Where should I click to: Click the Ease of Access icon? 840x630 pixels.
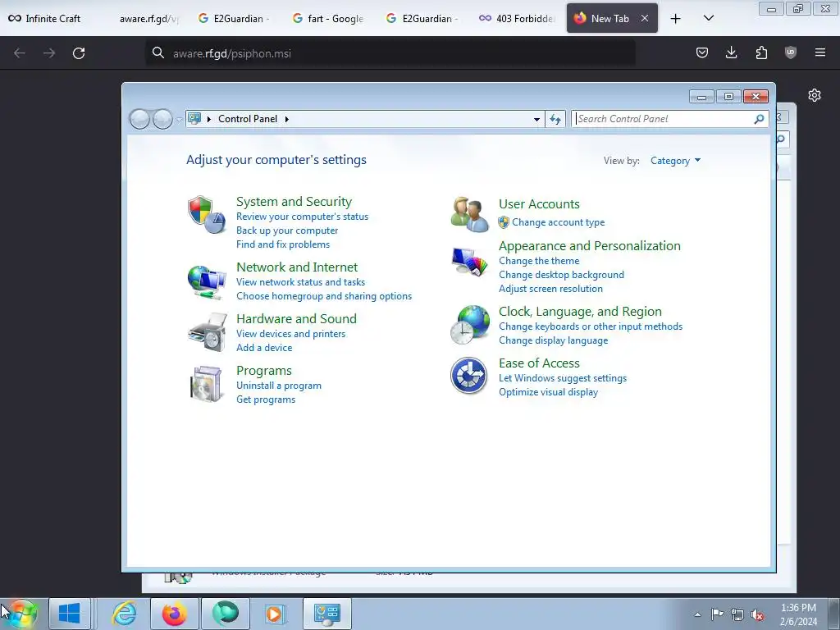tap(468, 376)
